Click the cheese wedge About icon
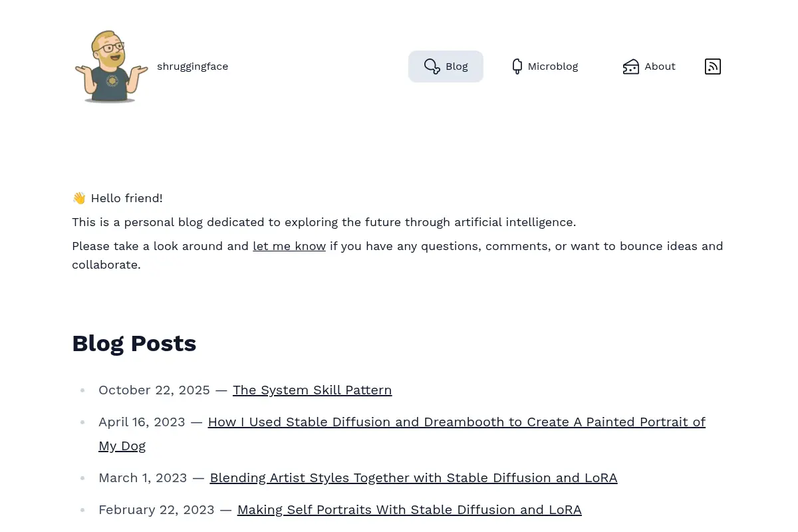This screenshot has height=532, width=798. click(630, 66)
